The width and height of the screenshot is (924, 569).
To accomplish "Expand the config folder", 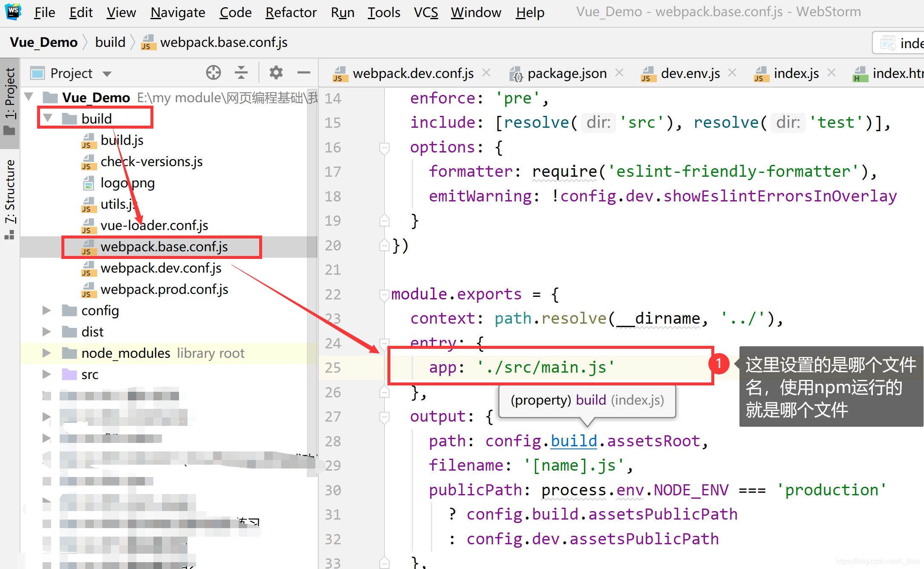I will (46, 310).
